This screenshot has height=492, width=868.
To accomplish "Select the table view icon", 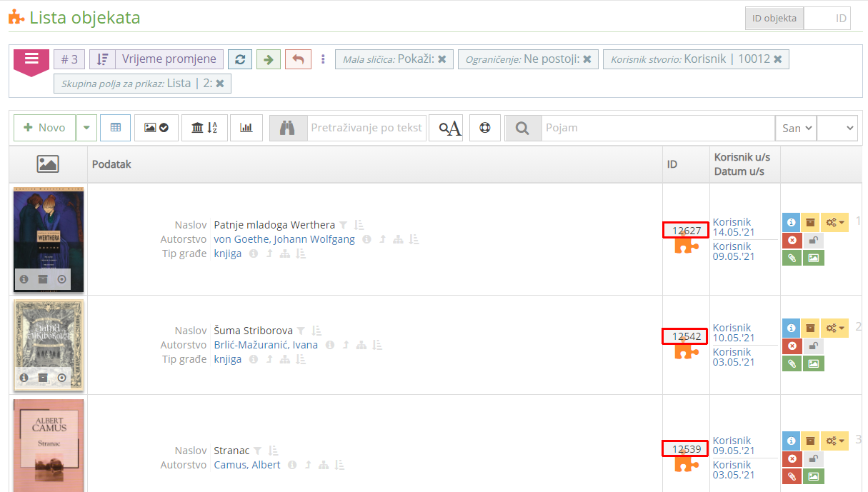I will 115,128.
